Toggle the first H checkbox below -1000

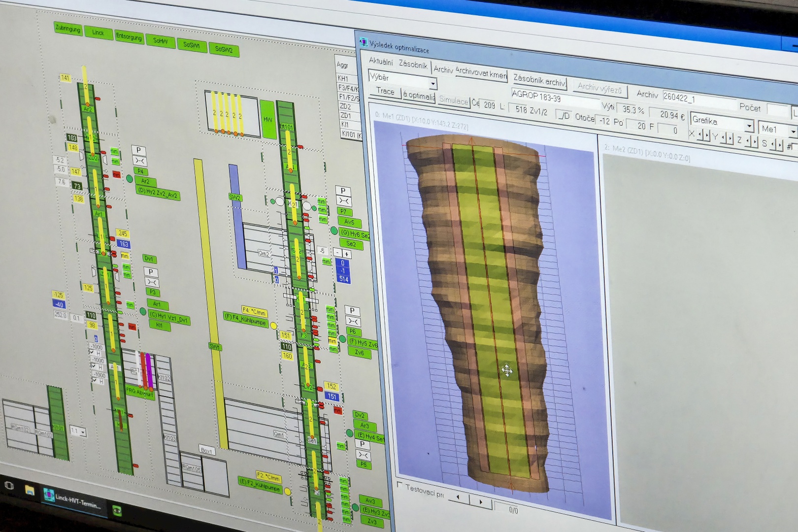[93, 353]
